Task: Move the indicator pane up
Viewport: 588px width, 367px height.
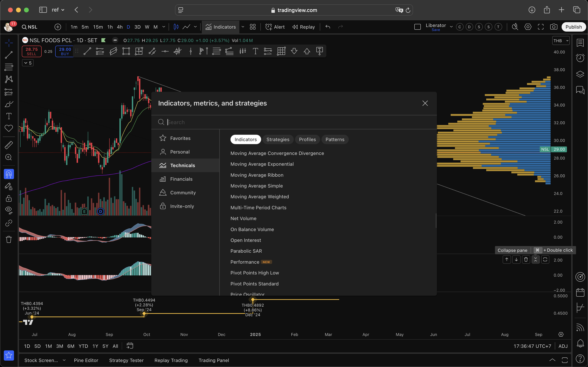Action: 507,260
